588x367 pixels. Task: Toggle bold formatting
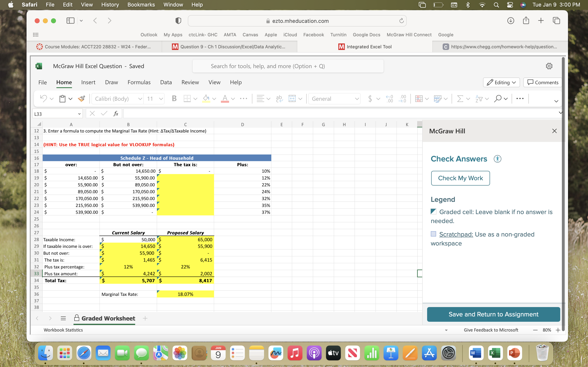[174, 98]
